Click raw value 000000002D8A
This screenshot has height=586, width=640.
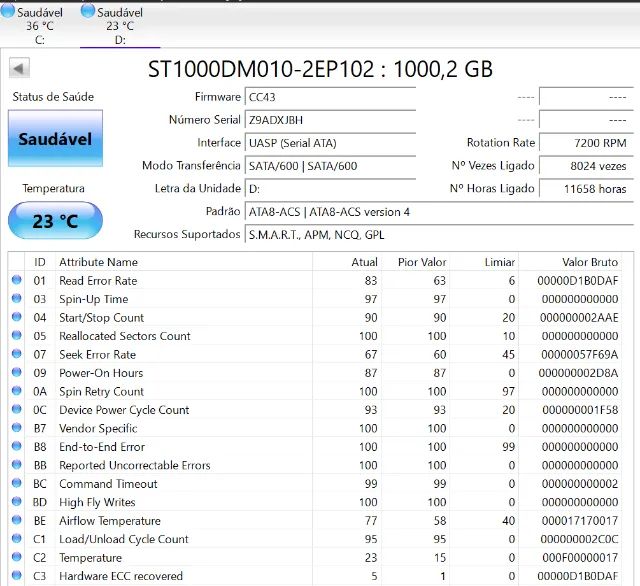click(578, 373)
